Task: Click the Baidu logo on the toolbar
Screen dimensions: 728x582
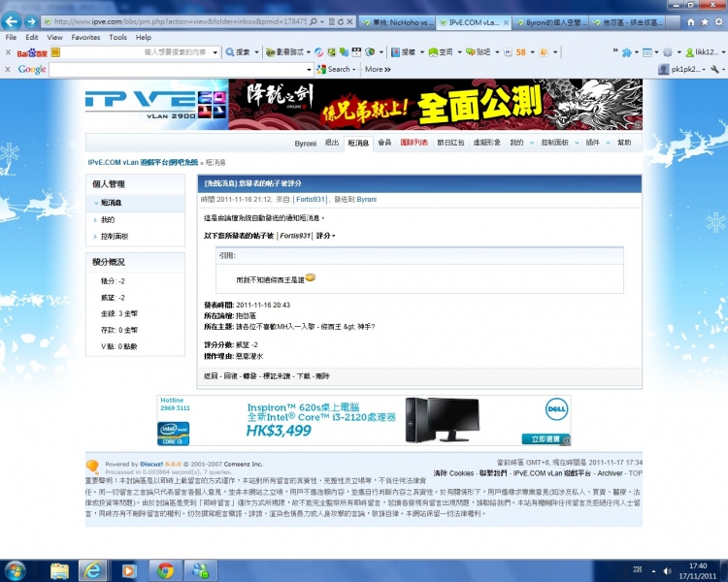Action: click(x=32, y=53)
